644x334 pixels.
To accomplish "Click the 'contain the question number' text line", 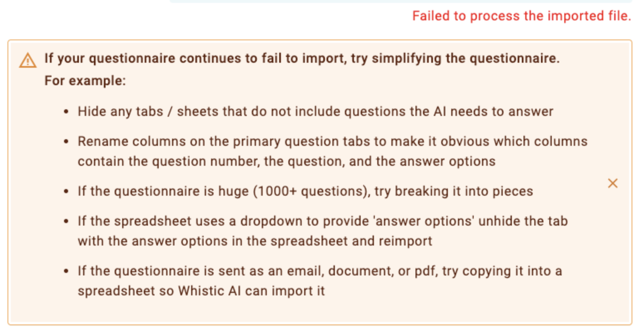I will (287, 161).
